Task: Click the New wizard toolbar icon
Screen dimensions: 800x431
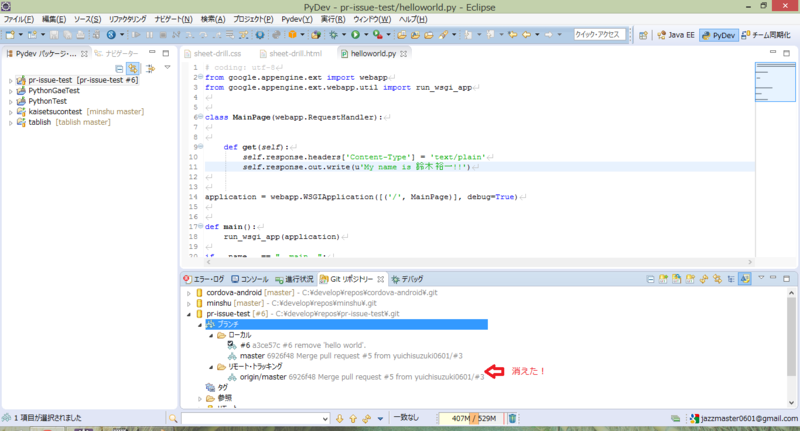Action: click(x=10, y=35)
